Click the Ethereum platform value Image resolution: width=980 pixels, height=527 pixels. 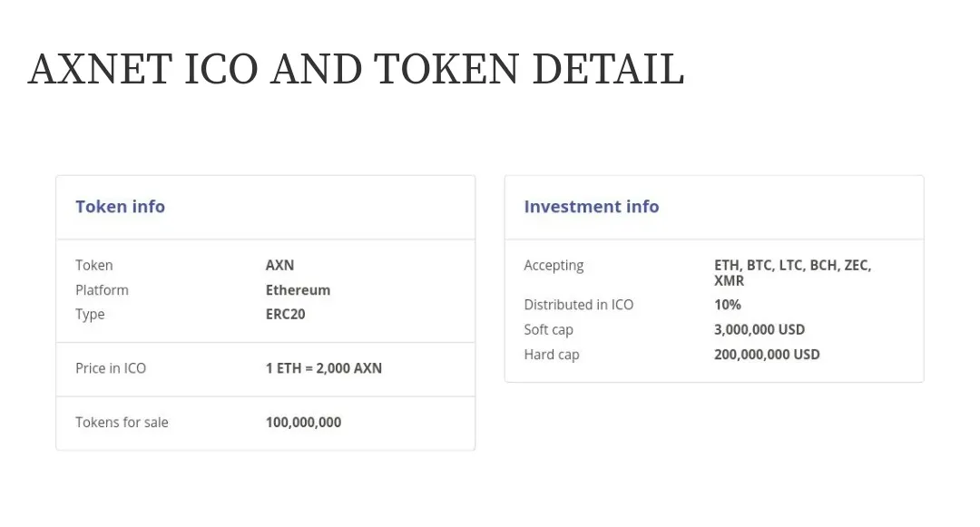click(299, 290)
